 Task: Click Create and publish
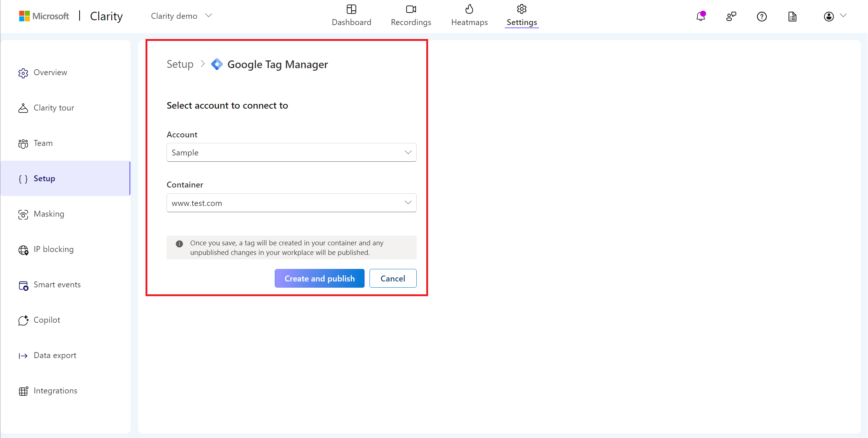pyautogui.click(x=319, y=278)
